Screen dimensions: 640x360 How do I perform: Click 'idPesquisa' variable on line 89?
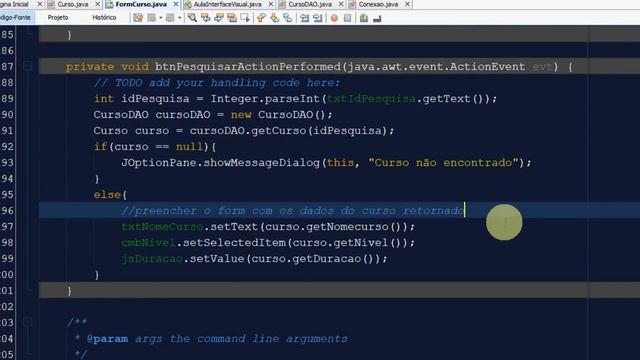(x=155, y=99)
